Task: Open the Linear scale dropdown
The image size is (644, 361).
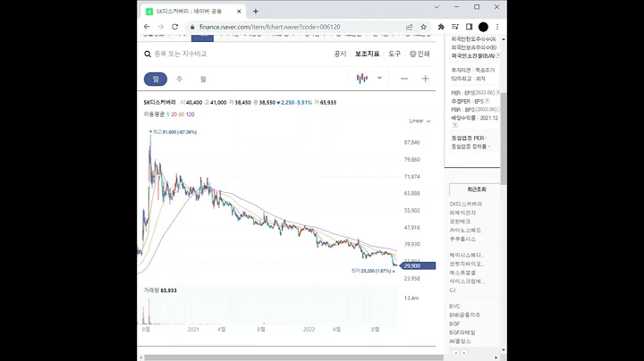Action: (x=419, y=121)
